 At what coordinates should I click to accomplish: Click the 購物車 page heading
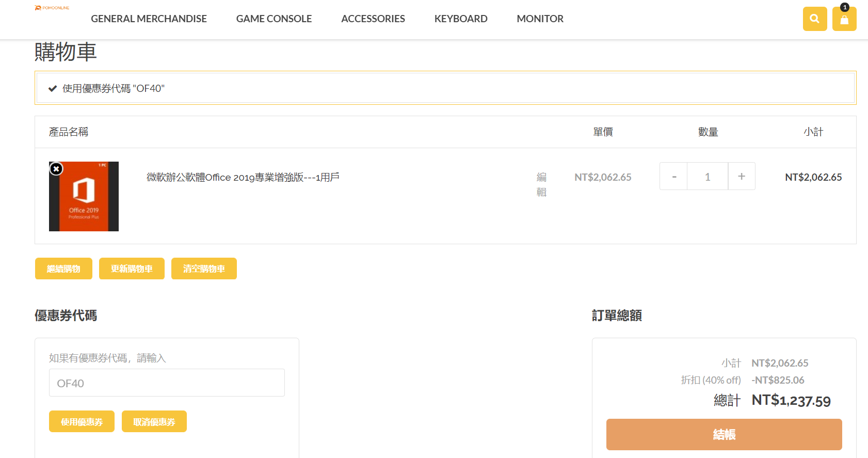coord(66,52)
